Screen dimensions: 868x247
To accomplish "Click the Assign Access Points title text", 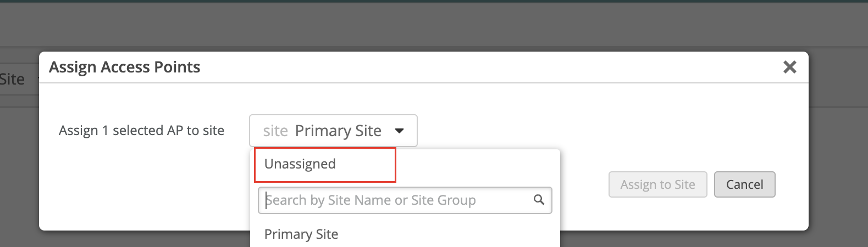I will 125,67.
